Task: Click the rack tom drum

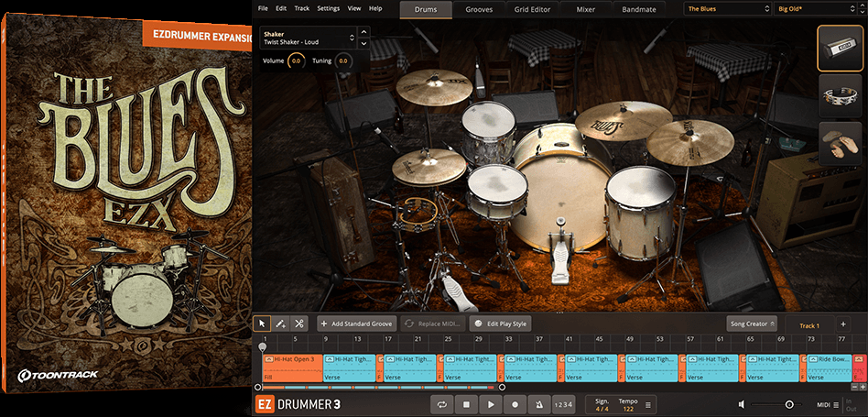Action: coord(488,131)
